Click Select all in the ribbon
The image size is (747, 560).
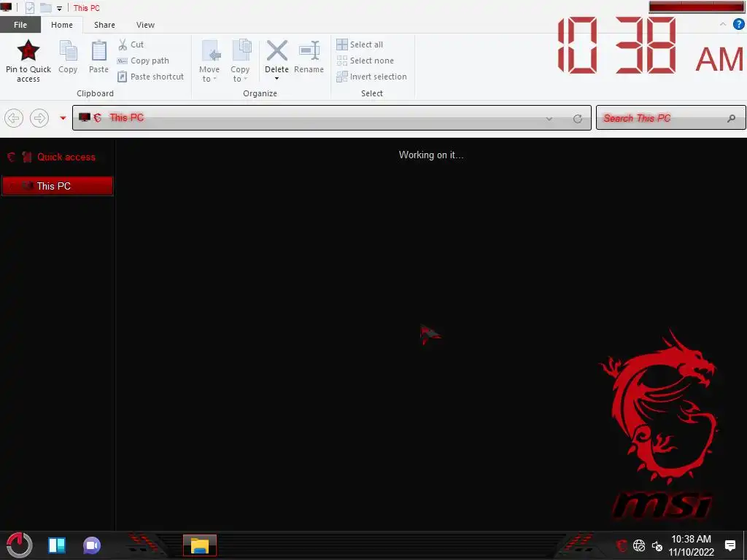(360, 44)
